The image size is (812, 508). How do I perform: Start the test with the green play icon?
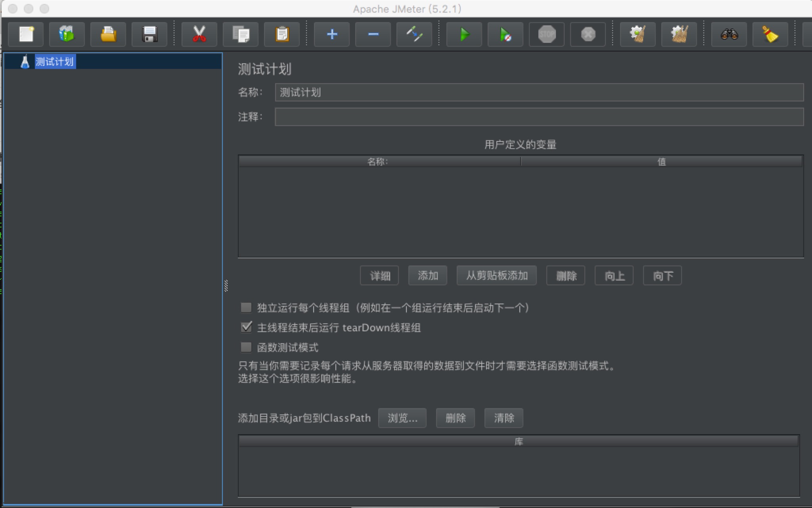coord(464,34)
